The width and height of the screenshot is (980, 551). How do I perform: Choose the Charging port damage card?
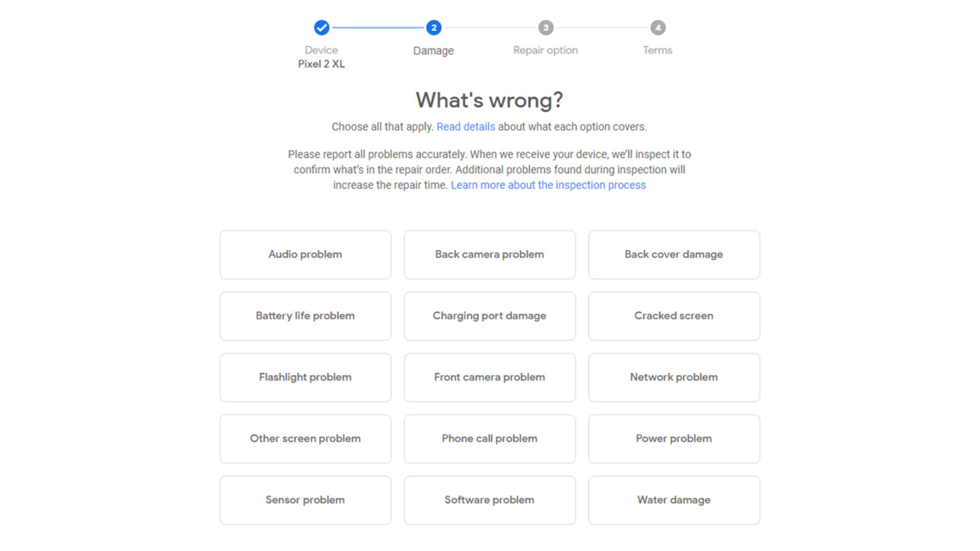(x=489, y=316)
